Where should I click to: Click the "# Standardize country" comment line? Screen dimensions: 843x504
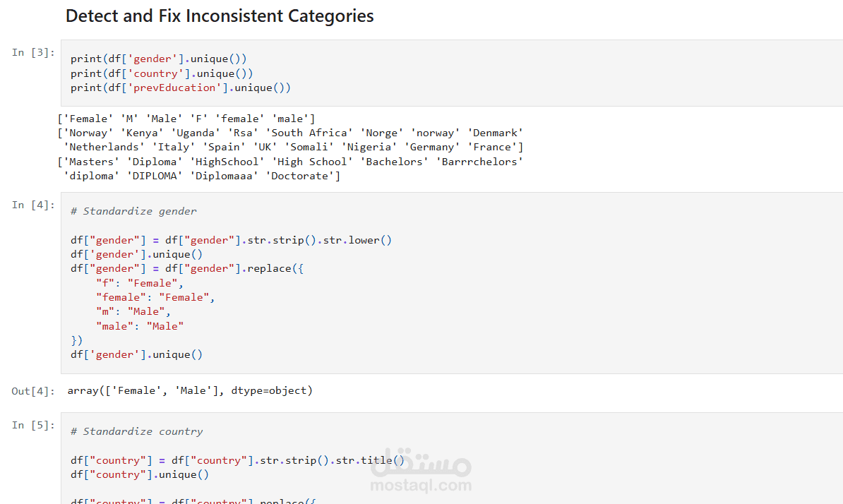[x=136, y=431]
